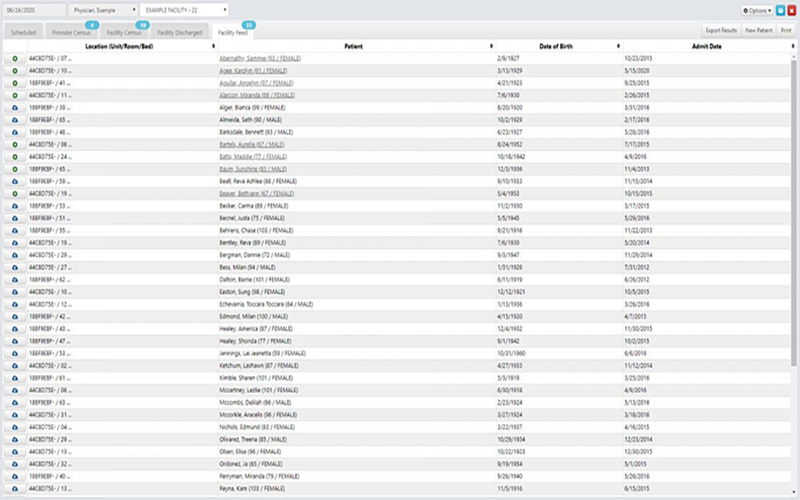Click blue row icon for Nichols, Edmund
Screen dimensions: 800x500
pos(15,427)
